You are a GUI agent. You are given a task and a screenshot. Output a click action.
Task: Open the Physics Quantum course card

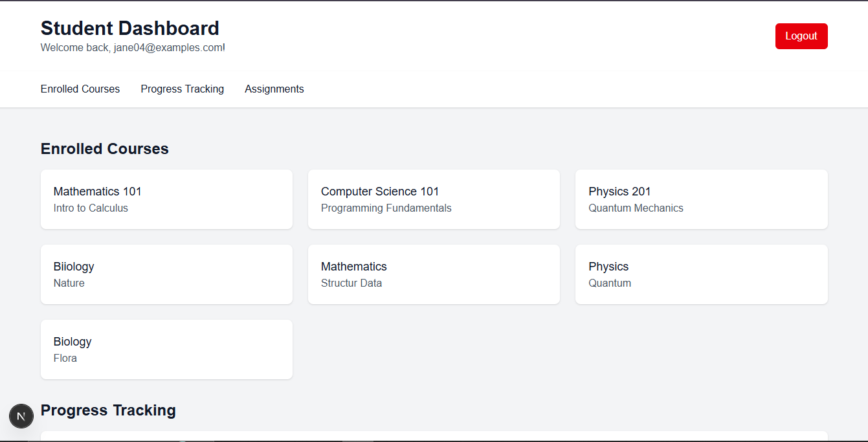click(701, 274)
